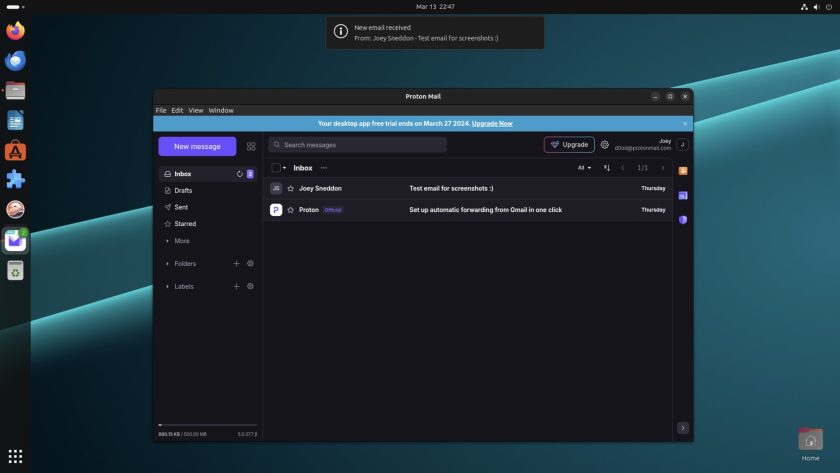The width and height of the screenshot is (840, 473).
Task: Collapse the right side panel chevron
Action: [683, 428]
